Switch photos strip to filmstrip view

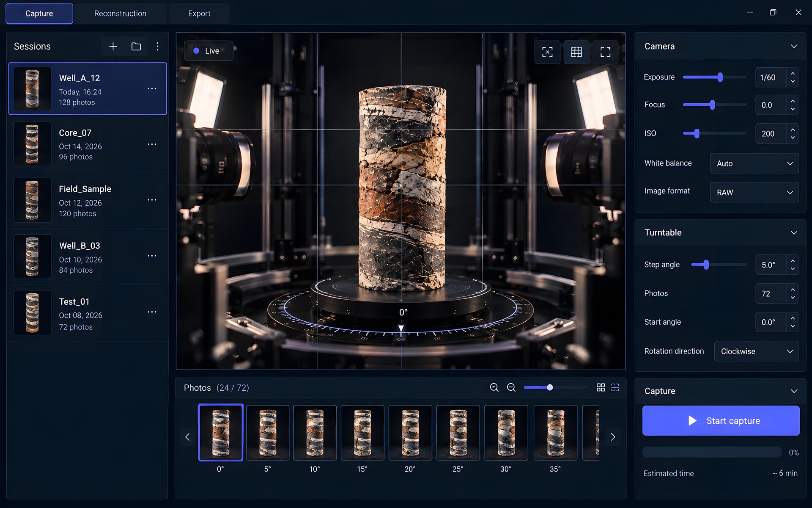(x=615, y=387)
